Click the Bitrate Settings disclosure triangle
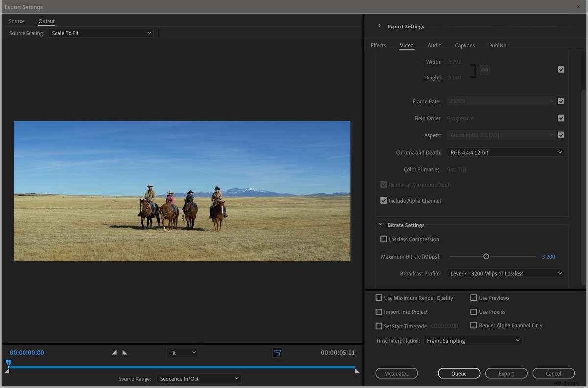This screenshot has height=388, width=588. click(381, 225)
